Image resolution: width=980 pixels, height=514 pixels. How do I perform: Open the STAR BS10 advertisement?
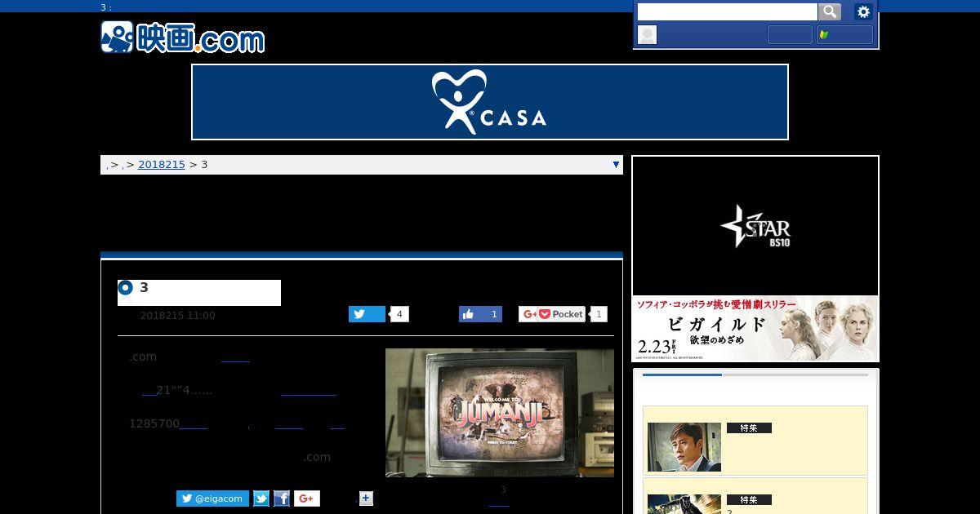coord(755,226)
